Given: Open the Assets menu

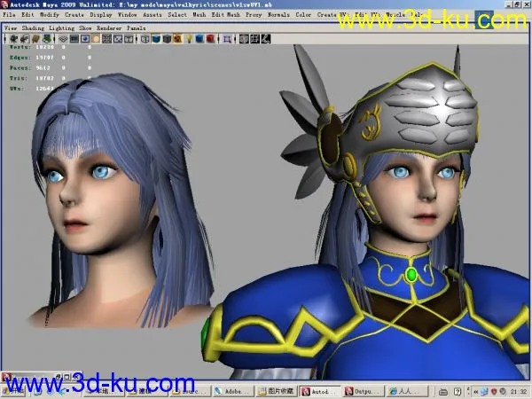Looking at the screenshot, I should coord(153,15).
